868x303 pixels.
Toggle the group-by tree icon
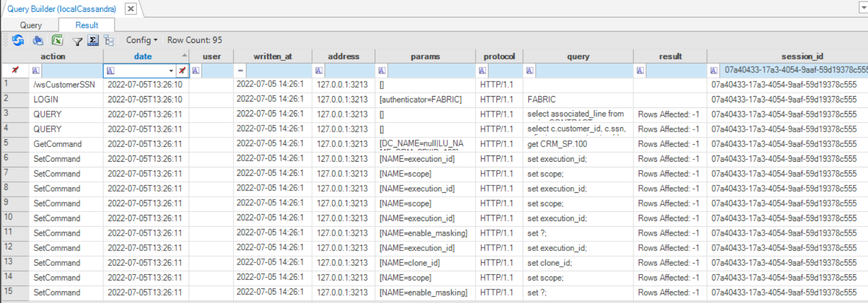pos(109,40)
